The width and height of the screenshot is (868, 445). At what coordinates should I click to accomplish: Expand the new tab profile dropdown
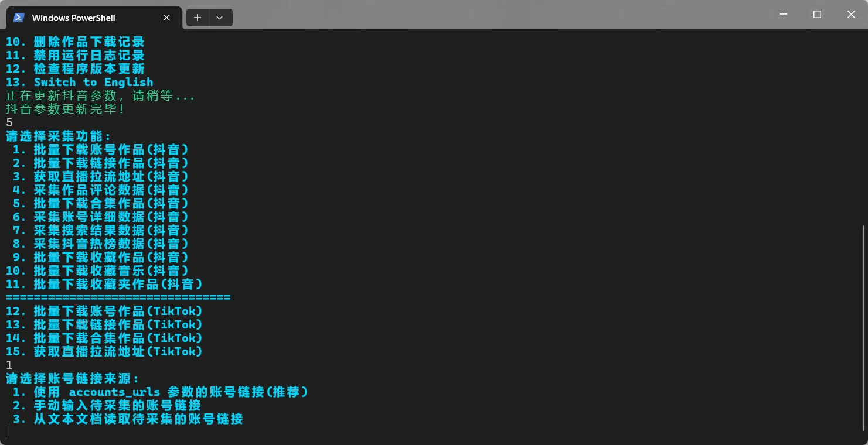[220, 18]
